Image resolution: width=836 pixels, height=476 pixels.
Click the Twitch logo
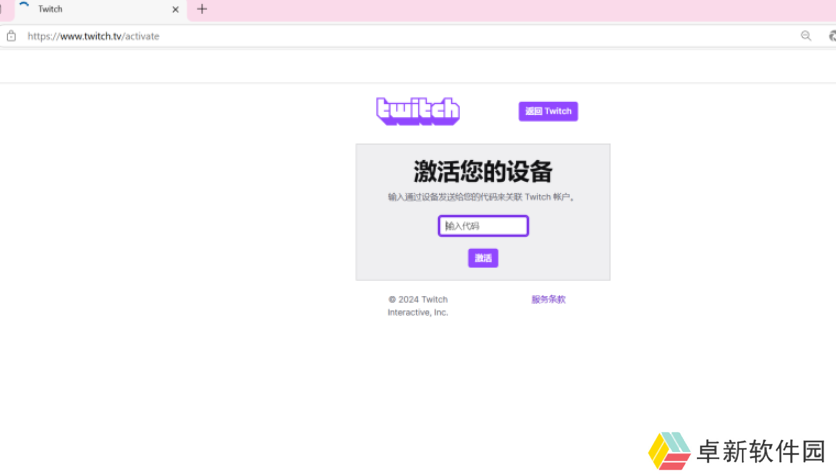[418, 111]
